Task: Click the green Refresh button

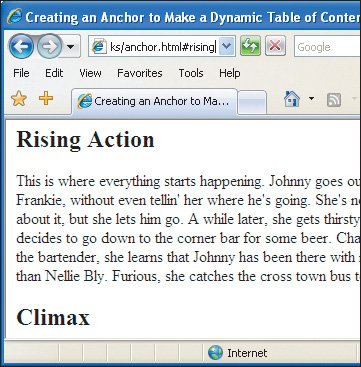Action: [250, 47]
